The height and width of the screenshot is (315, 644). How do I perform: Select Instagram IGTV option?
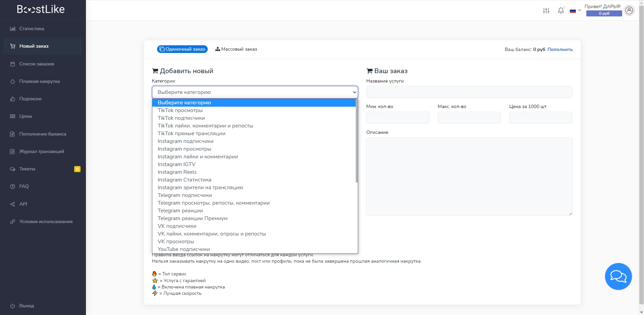pos(254,164)
